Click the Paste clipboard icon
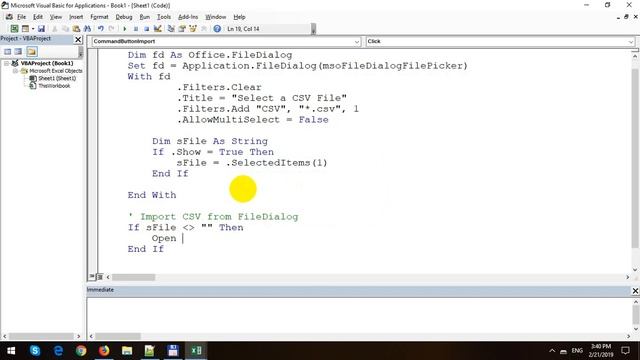The height and width of the screenshot is (360, 640). (76, 29)
